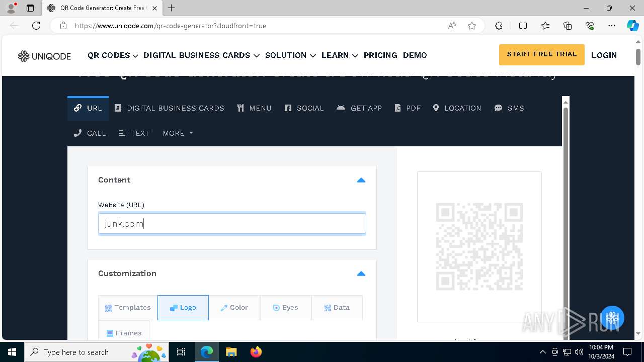Screen dimensions: 644x362
Task: Select the SMS QR type
Action: (x=509, y=108)
